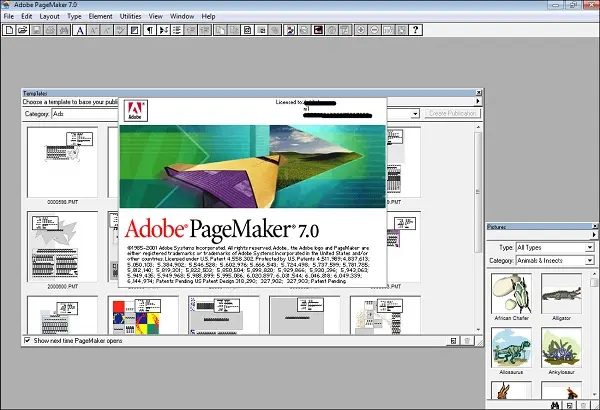Click the Print toolbar icon
The width and height of the screenshot is (600, 410).
[50, 30]
